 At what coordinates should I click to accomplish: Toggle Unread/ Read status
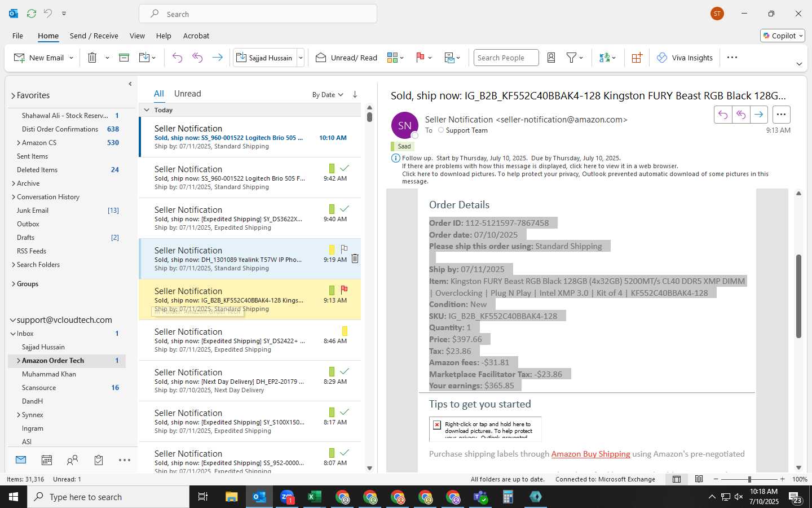click(346, 58)
